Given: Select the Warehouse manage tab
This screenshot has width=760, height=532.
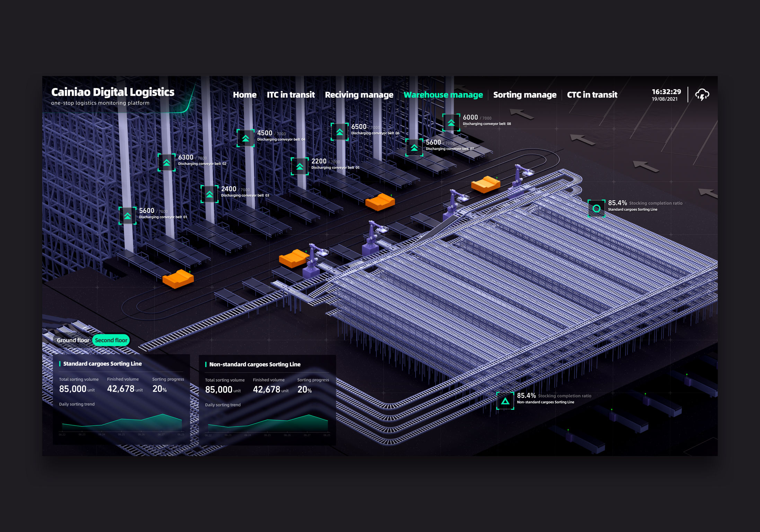Looking at the screenshot, I should [443, 95].
